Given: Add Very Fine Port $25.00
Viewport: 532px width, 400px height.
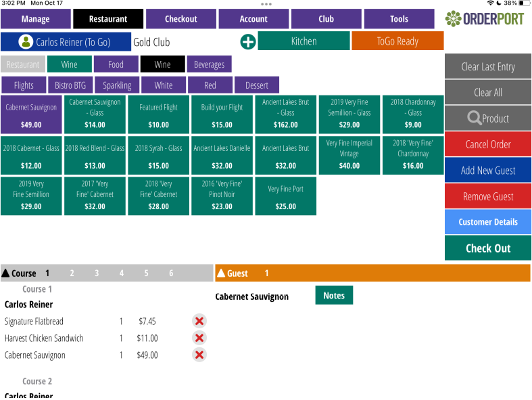Looking at the screenshot, I should [x=286, y=196].
